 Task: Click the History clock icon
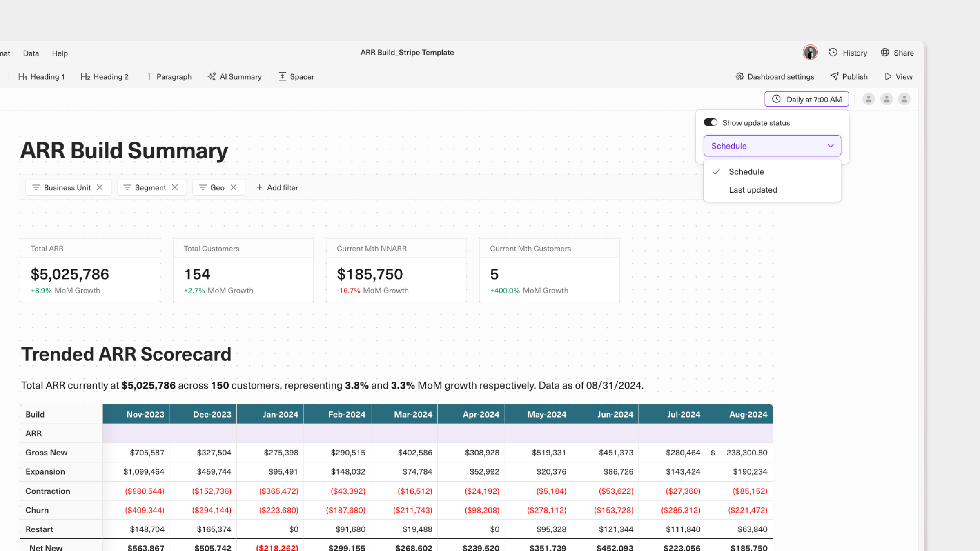point(833,53)
